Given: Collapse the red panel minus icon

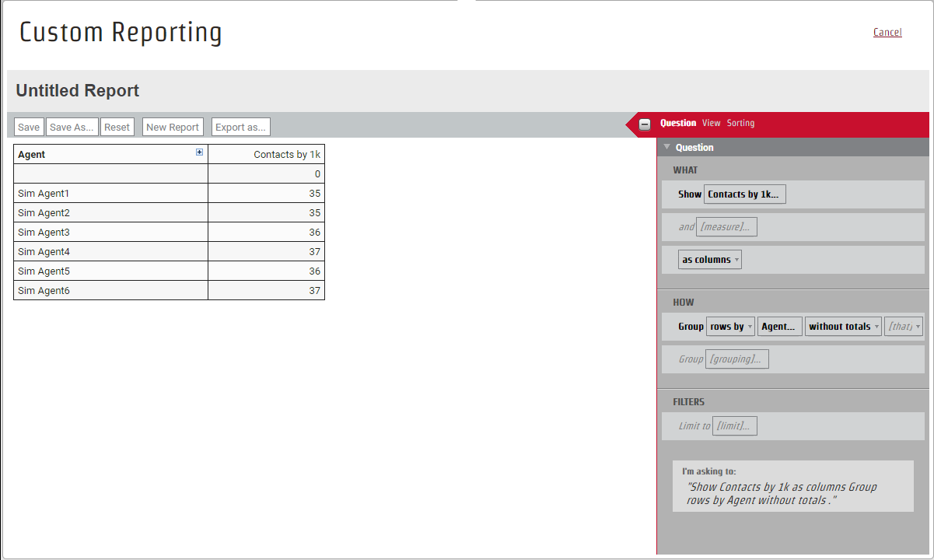Looking at the screenshot, I should (x=645, y=124).
